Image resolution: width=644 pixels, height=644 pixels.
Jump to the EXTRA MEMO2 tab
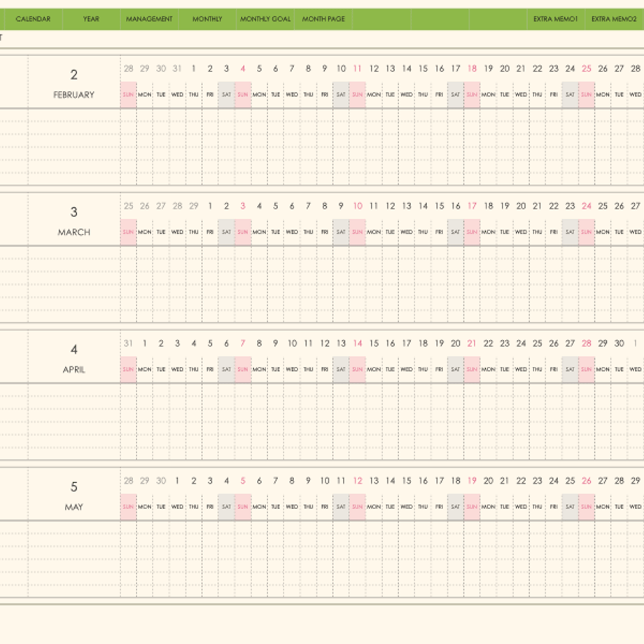(x=614, y=19)
